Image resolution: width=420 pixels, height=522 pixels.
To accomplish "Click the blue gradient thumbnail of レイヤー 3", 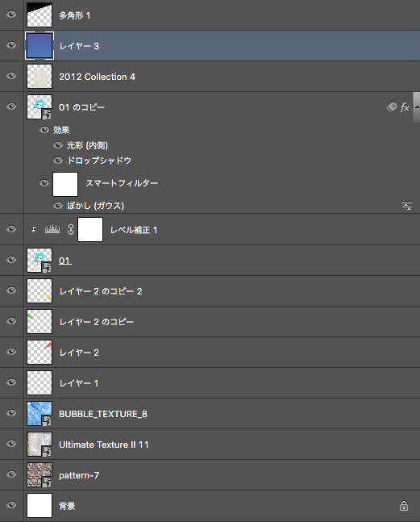I will tap(40, 46).
